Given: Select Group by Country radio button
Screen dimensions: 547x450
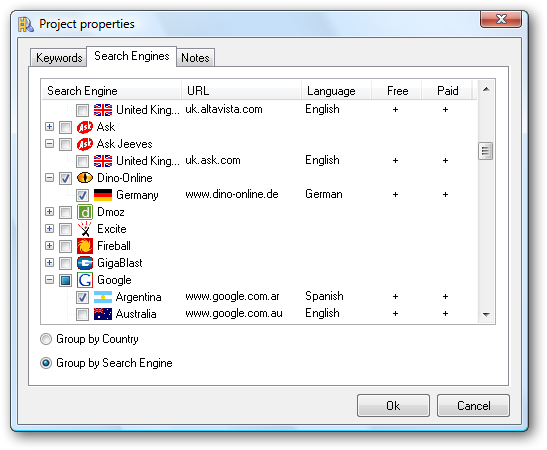Looking at the screenshot, I should pos(46,339).
